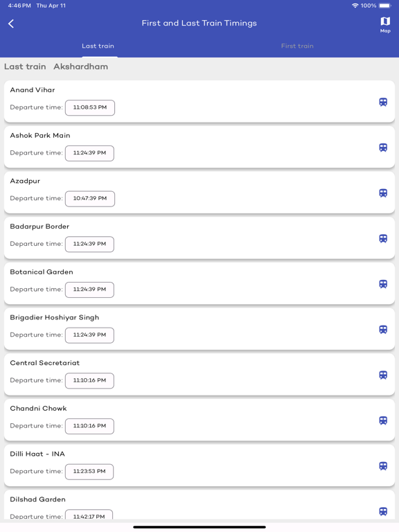Tap the train icon for Dilli Haat - INA
Viewport: 399px width, 532px height.
pyautogui.click(x=383, y=465)
